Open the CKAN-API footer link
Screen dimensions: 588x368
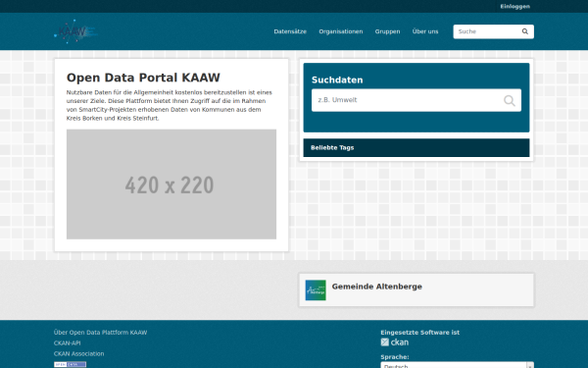click(67, 342)
